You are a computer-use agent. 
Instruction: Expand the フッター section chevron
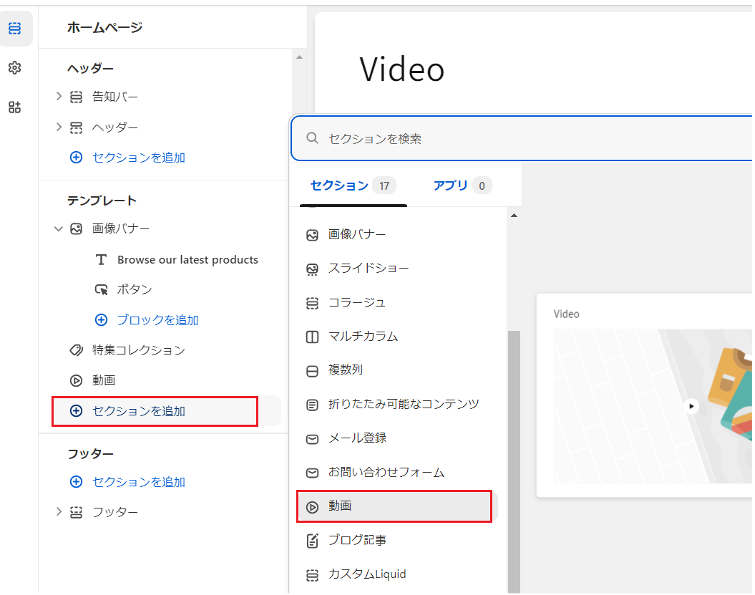tap(59, 512)
